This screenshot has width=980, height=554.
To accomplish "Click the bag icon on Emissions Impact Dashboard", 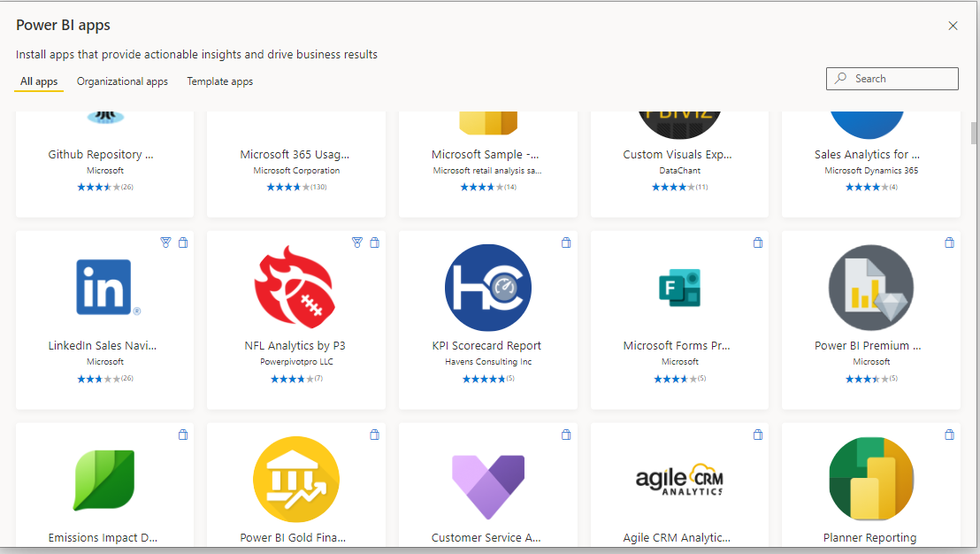I will (183, 435).
